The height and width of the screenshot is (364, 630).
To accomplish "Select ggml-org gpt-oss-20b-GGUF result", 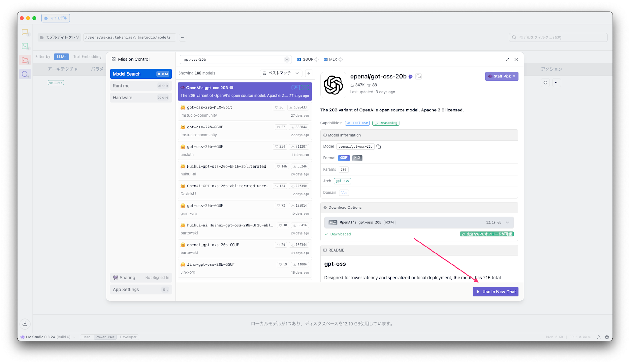I will click(245, 209).
